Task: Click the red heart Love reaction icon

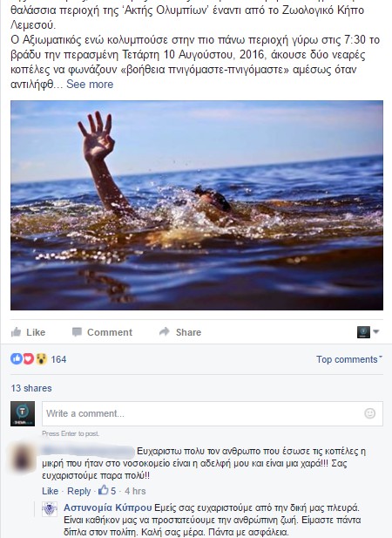Action: pyautogui.click(x=29, y=359)
